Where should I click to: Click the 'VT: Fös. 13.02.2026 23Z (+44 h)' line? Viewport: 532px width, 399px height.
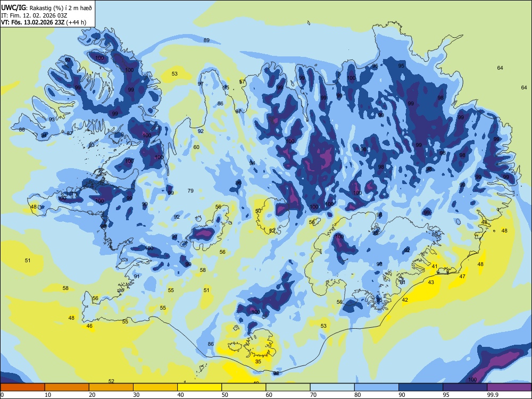(x=44, y=22)
